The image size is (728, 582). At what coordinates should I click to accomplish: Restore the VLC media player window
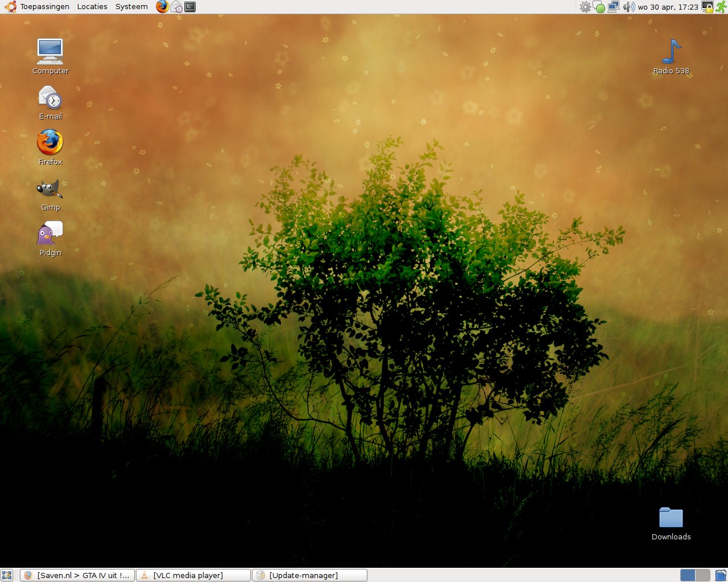tap(193, 575)
